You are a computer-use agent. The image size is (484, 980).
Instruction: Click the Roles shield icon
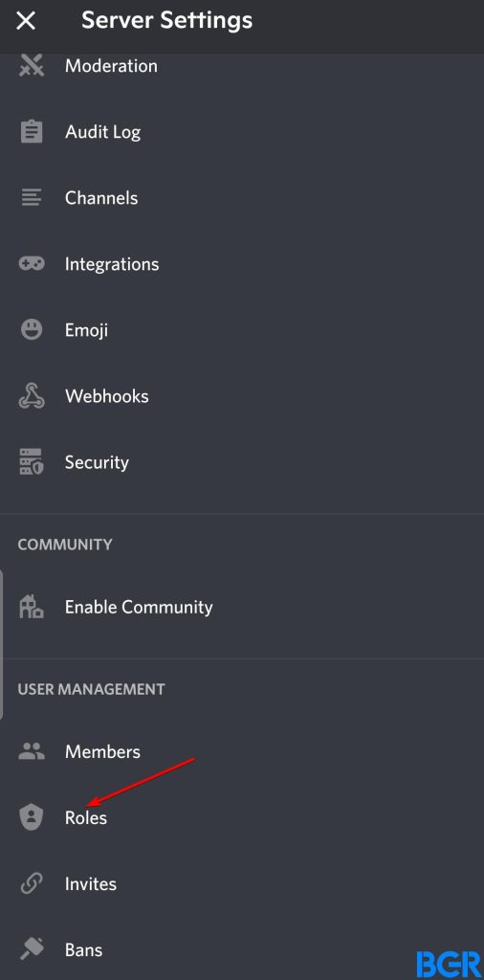click(x=32, y=817)
